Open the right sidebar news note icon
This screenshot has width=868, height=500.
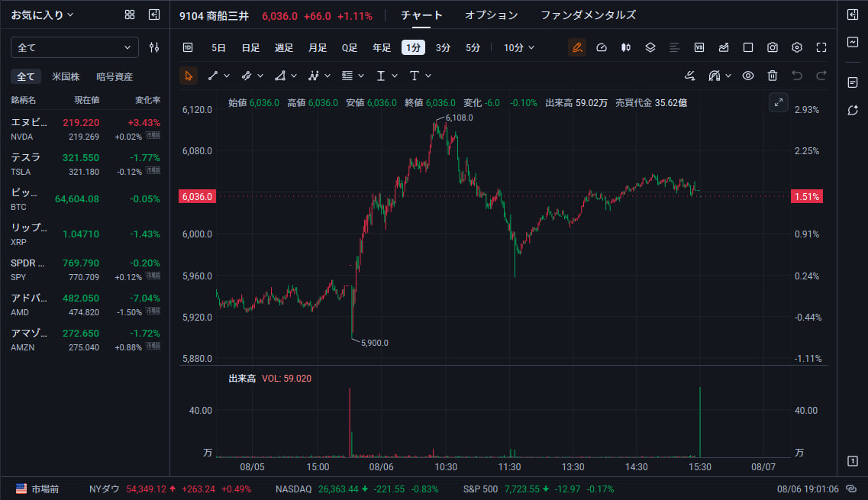[x=853, y=82]
